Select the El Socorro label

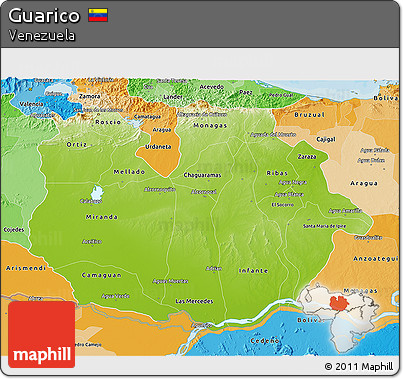[x=283, y=205]
